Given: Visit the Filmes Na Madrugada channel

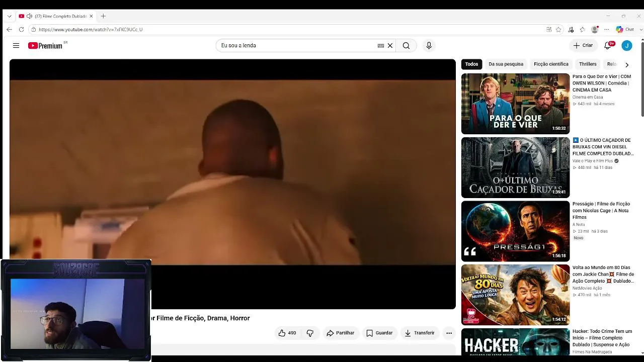Looking at the screenshot, I should [x=592, y=352].
